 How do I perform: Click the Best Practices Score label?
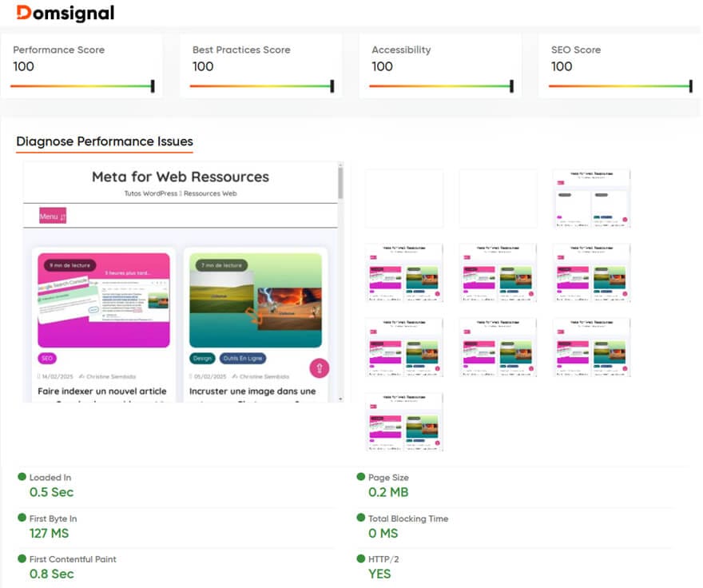coord(241,50)
